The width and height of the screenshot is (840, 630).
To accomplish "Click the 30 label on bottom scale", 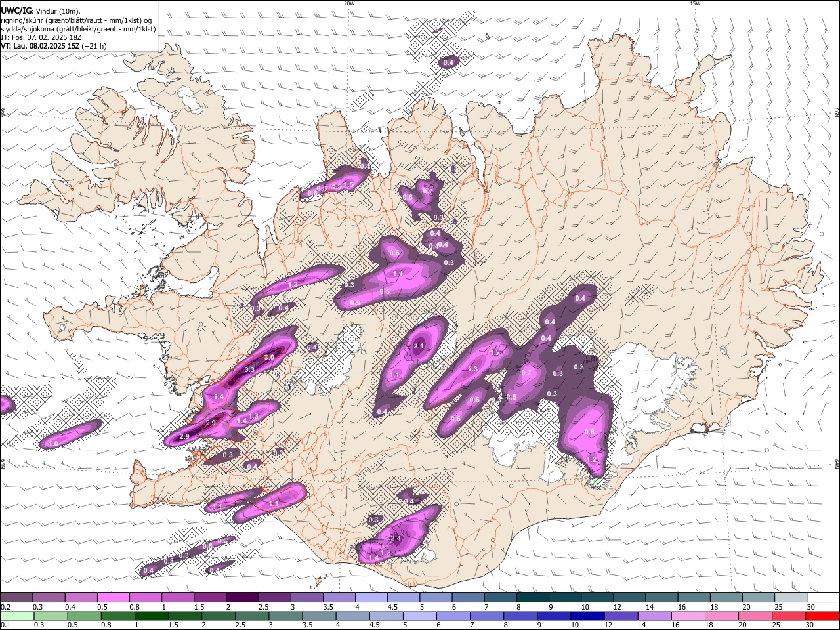I will click(810, 625).
